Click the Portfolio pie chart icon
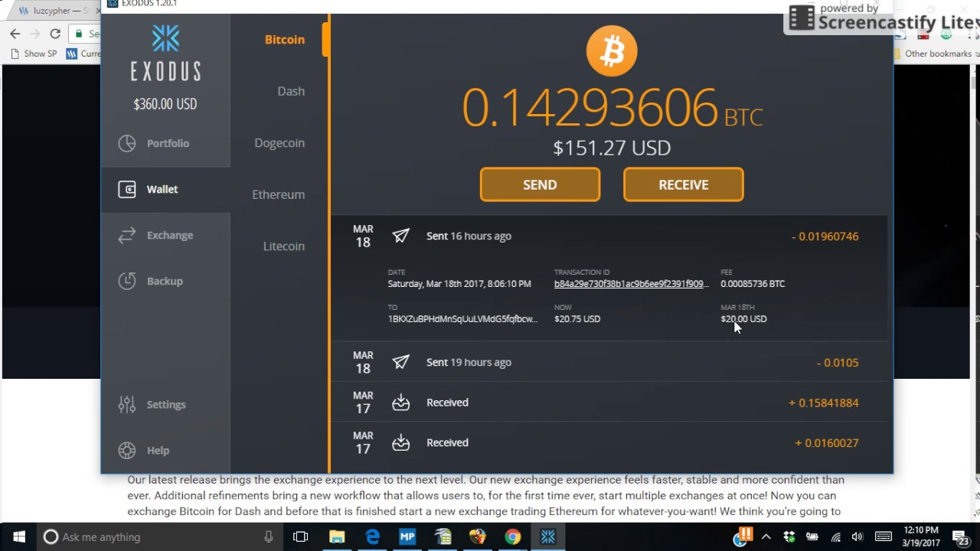Screen dimensions: 980x551 127,143
